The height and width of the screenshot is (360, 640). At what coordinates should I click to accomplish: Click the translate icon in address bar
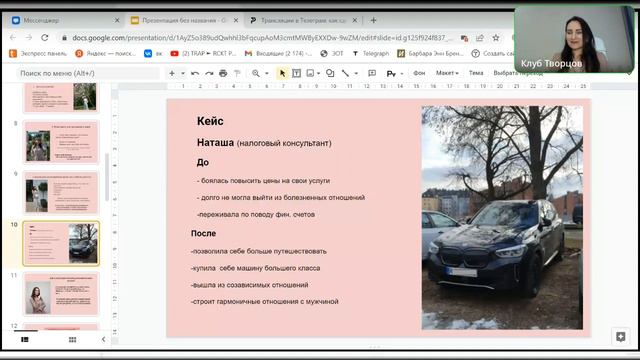point(464,38)
